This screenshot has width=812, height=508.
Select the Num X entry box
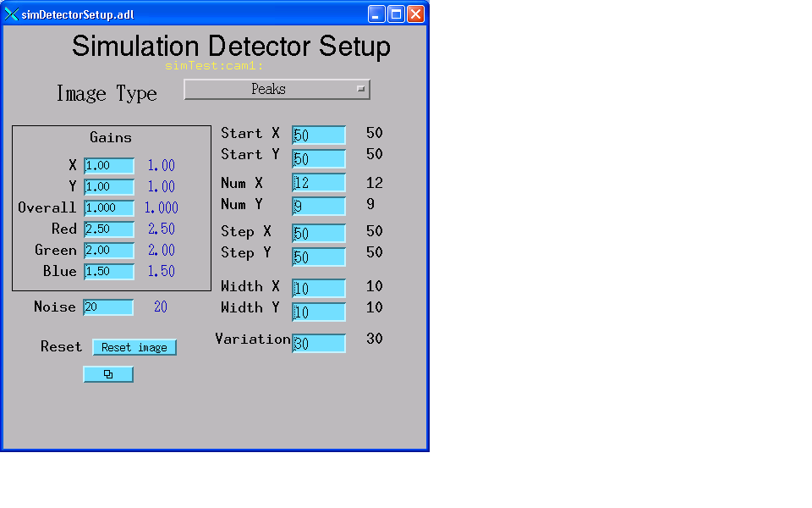[x=318, y=182]
